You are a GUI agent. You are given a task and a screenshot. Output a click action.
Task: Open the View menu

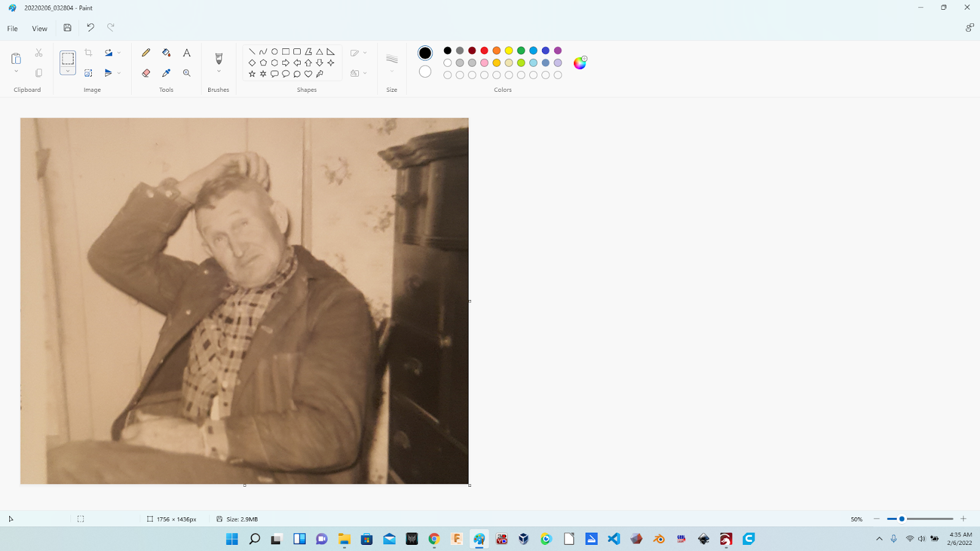(39, 28)
